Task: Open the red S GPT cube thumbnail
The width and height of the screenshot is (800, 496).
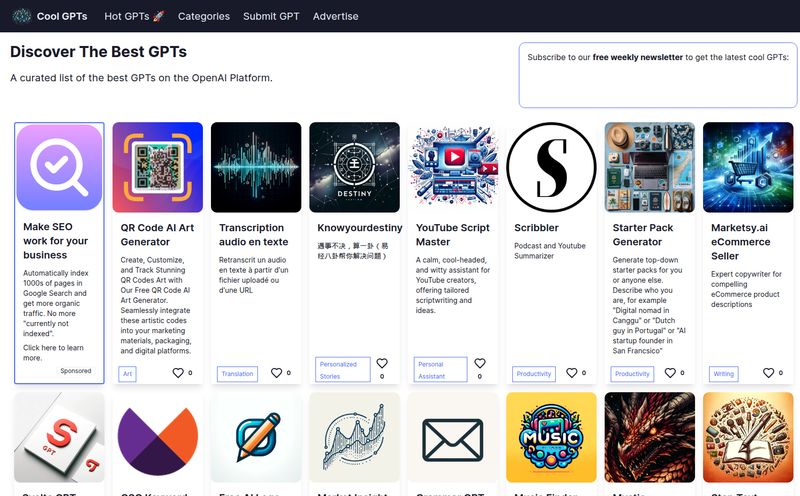Action: coord(59,437)
